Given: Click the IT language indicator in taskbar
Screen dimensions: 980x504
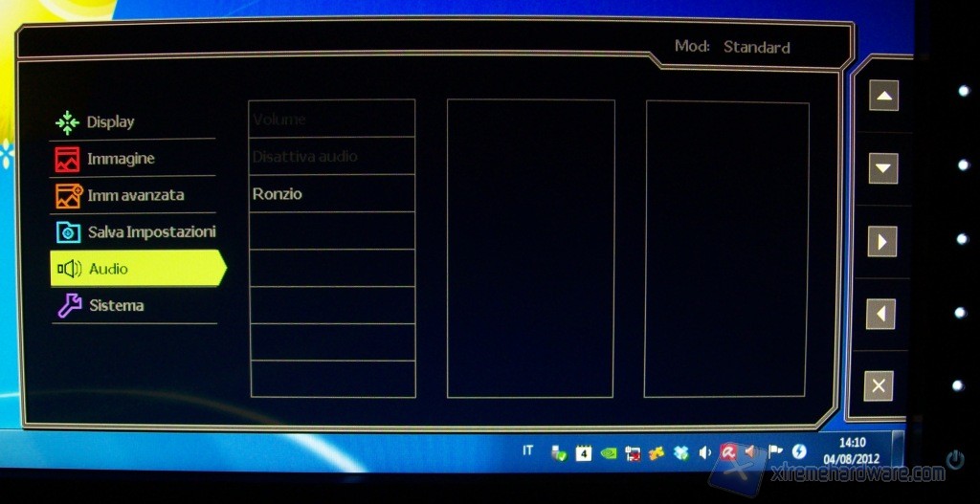Looking at the screenshot, I should coord(527,450).
